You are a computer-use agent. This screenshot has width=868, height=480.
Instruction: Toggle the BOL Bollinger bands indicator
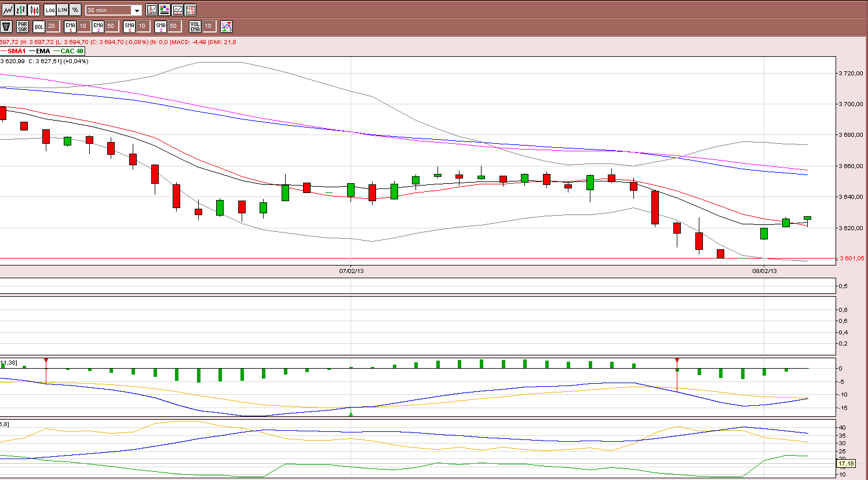click(x=39, y=26)
